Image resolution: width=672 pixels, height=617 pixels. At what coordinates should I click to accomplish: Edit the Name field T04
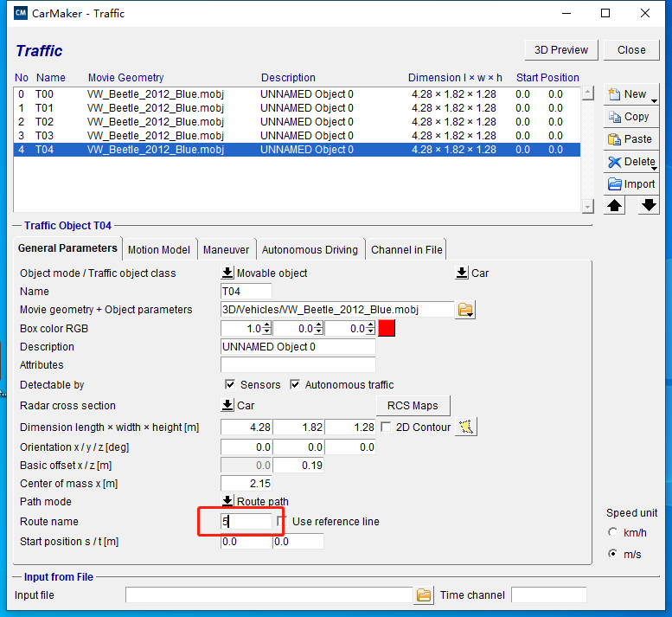pyautogui.click(x=246, y=292)
